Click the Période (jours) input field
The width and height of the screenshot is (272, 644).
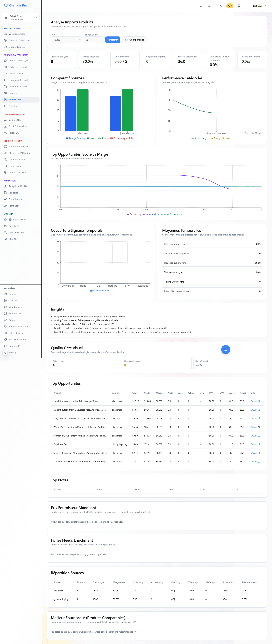[93, 40]
